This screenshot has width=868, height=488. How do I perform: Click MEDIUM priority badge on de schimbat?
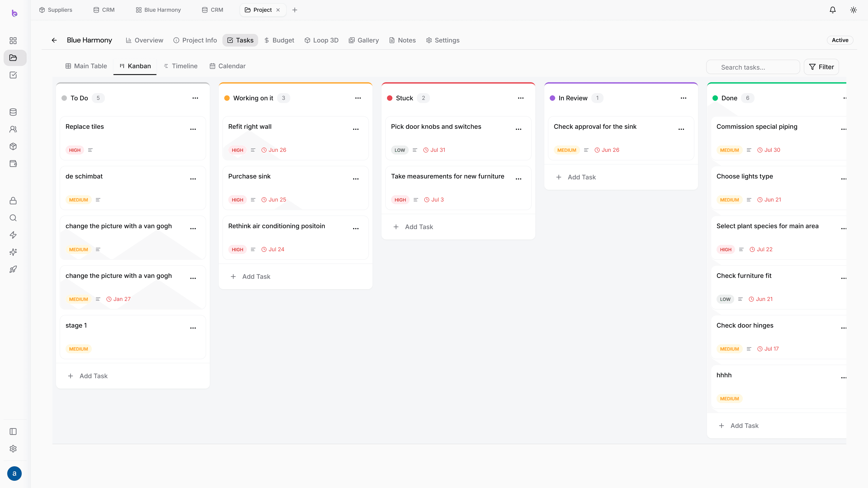coord(78,200)
